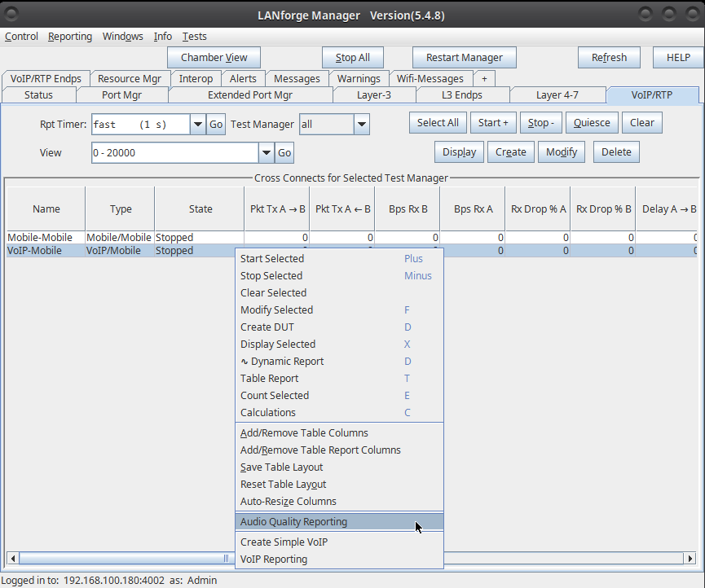Choose Stop Selected from context menu
Image resolution: width=705 pixels, height=588 pixels.
coord(340,276)
